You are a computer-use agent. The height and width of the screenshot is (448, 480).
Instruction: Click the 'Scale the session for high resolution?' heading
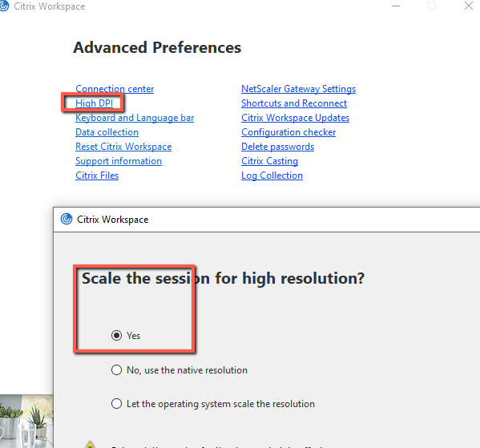point(223,278)
